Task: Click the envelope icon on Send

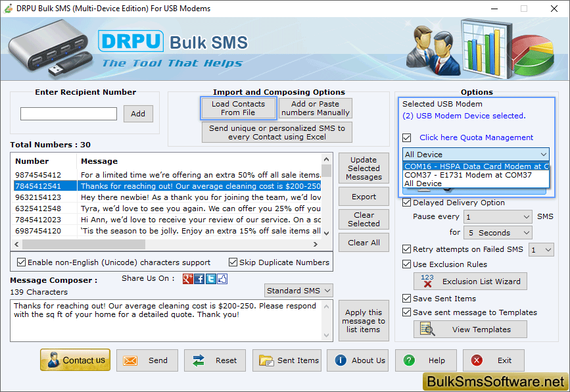Action: pos(130,360)
